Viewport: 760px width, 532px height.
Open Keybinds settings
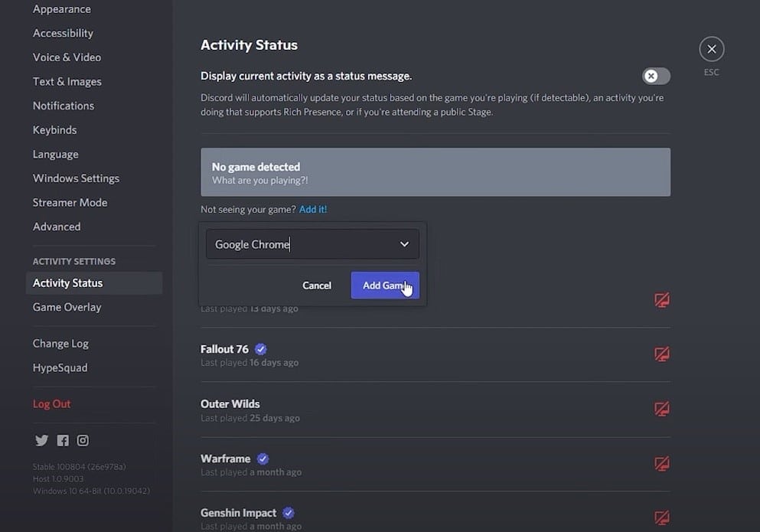pos(55,130)
